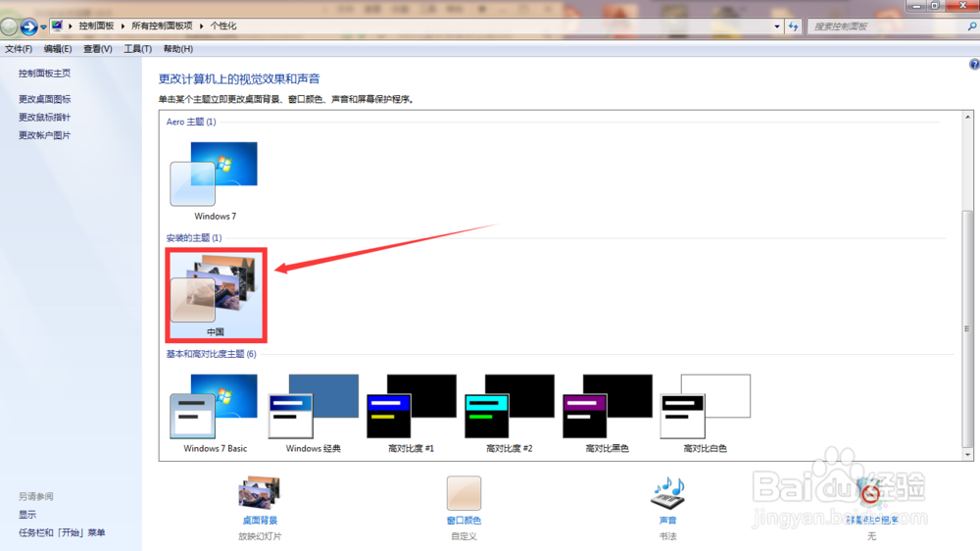Select the Windows 7 Aero theme

pyautogui.click(x=215, y=180)
